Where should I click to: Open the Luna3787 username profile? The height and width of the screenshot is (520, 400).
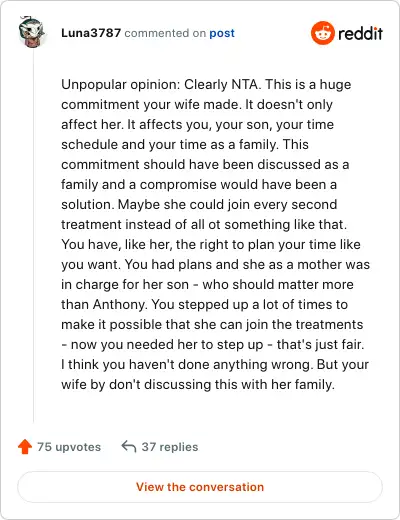click(x=91, y=33)
